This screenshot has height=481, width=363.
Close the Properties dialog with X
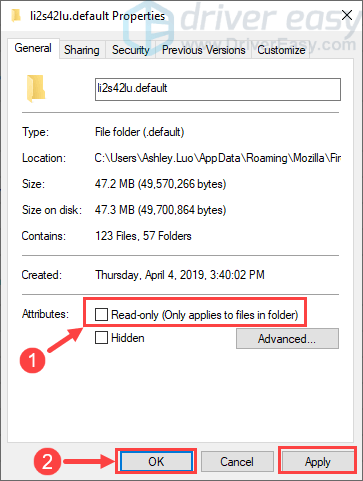tap(347, 15)
